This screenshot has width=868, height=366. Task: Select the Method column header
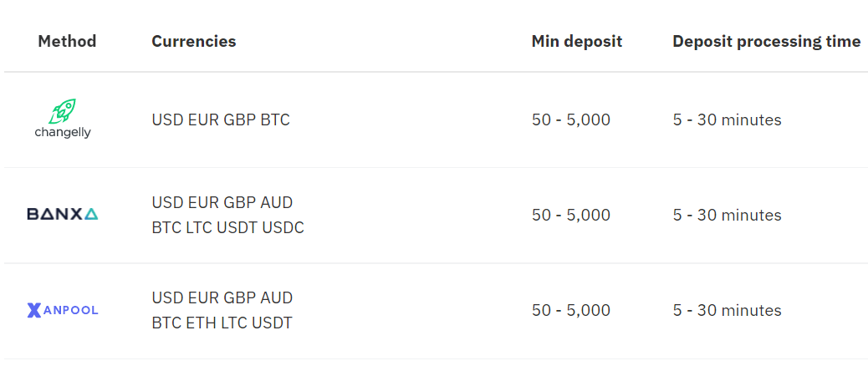67,41
